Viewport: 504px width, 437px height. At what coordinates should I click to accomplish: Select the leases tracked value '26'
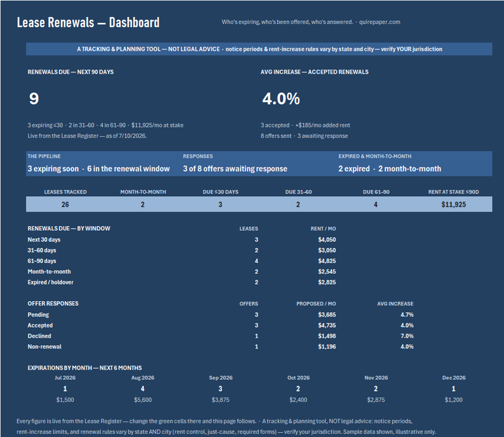pos(65,205)
